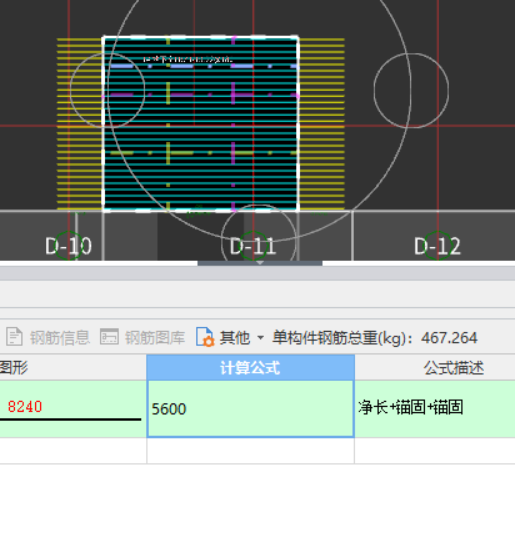Open the 钢筋图库 rebar library
The width and height of the screenshot is (515, 553).
pyautogui.click(x=155, y=338)
